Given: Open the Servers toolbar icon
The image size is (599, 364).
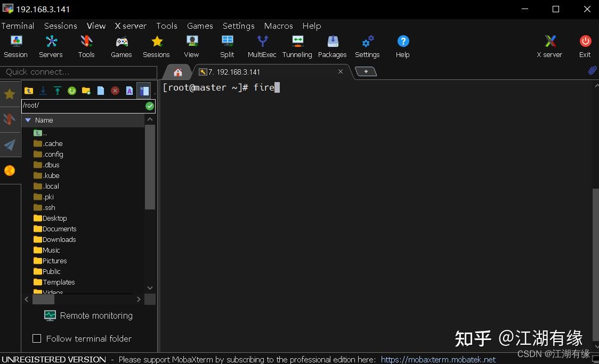Looking at the screenshot, I should pos(51,46).
